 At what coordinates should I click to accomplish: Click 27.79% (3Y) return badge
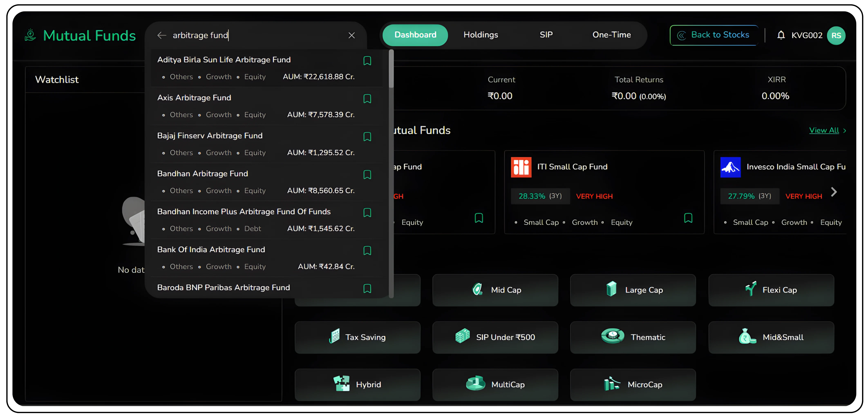pos(749,196)
